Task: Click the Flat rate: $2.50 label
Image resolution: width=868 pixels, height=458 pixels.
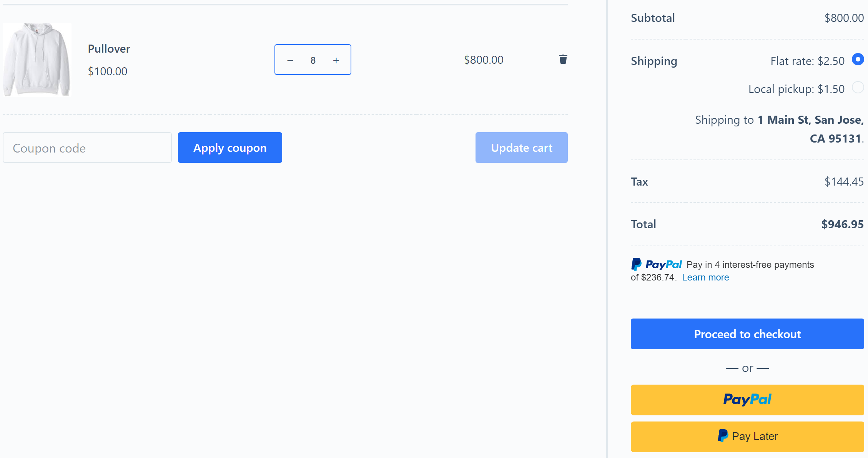Action: 807,61
